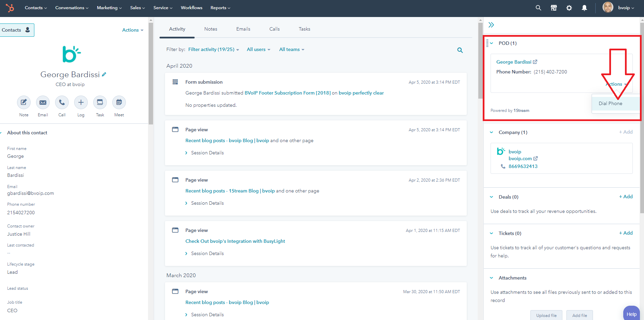This screenshot has width=644, height=320.
Task: Click the phone icon beside 8669632413
Action: pos(503,166)
